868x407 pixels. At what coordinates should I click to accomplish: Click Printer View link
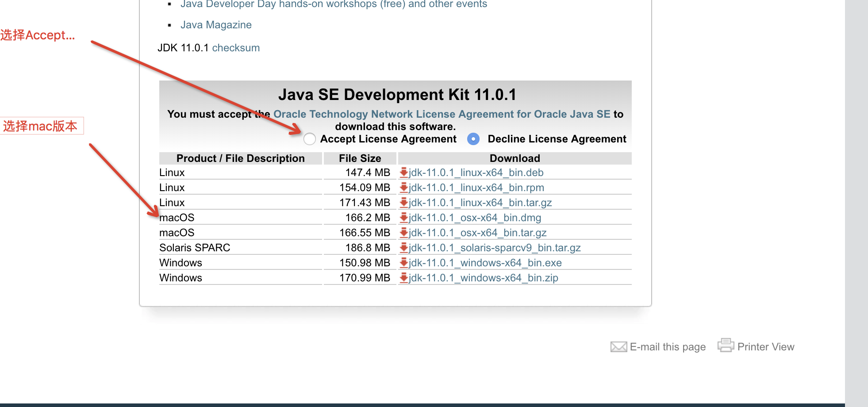[766, 347]
